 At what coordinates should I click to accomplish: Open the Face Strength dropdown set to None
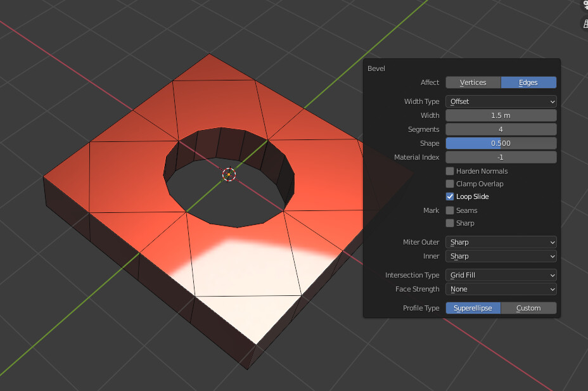501,289
